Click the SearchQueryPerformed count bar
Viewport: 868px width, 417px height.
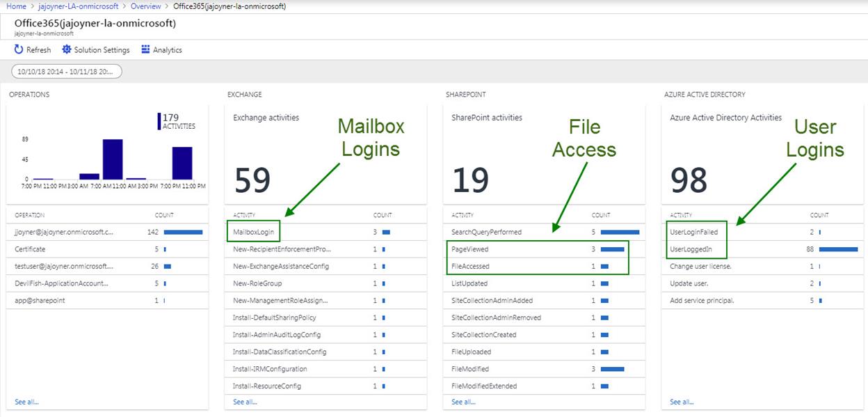pos(620,232)
